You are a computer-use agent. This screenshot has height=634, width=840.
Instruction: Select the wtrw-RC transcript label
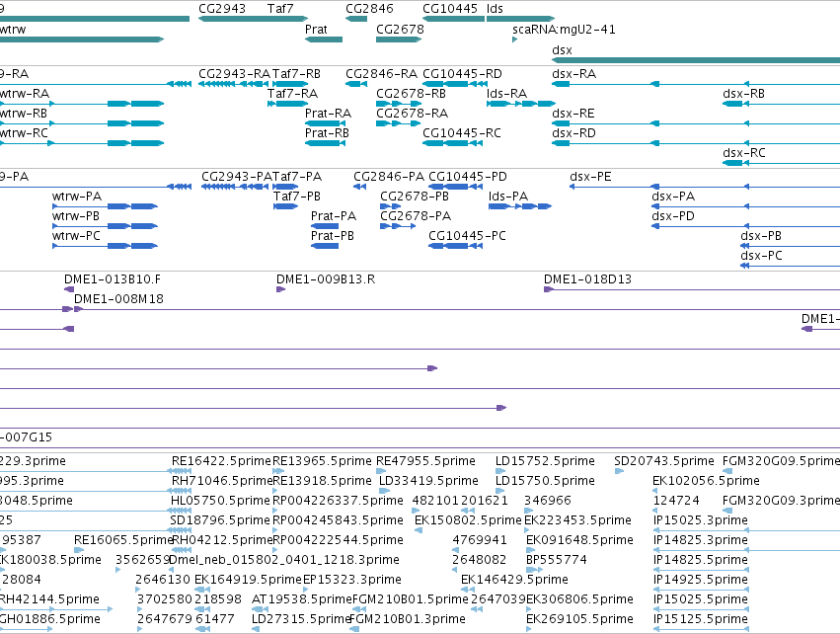click(x=24, y=133)
